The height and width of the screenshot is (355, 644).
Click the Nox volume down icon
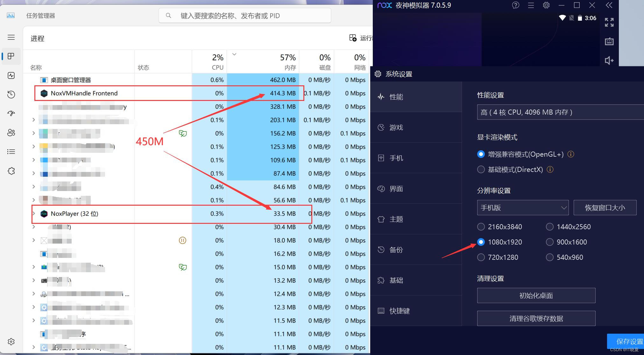pos(609,60)
